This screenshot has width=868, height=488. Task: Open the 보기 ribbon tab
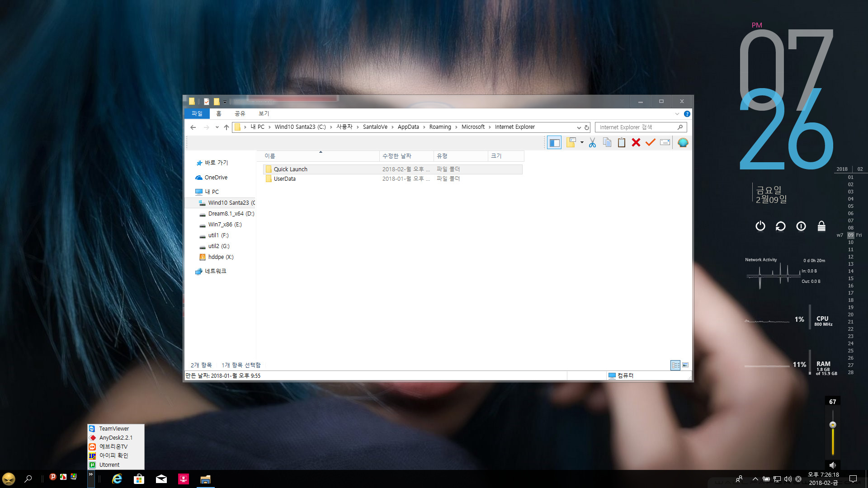(264, 113)
